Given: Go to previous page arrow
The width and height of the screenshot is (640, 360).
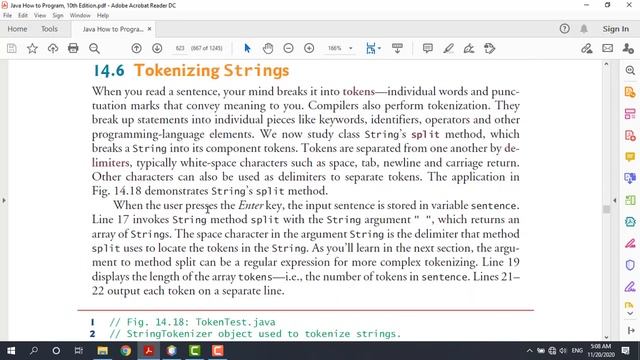Looking at the screenshot, I should tap(136, 48).
